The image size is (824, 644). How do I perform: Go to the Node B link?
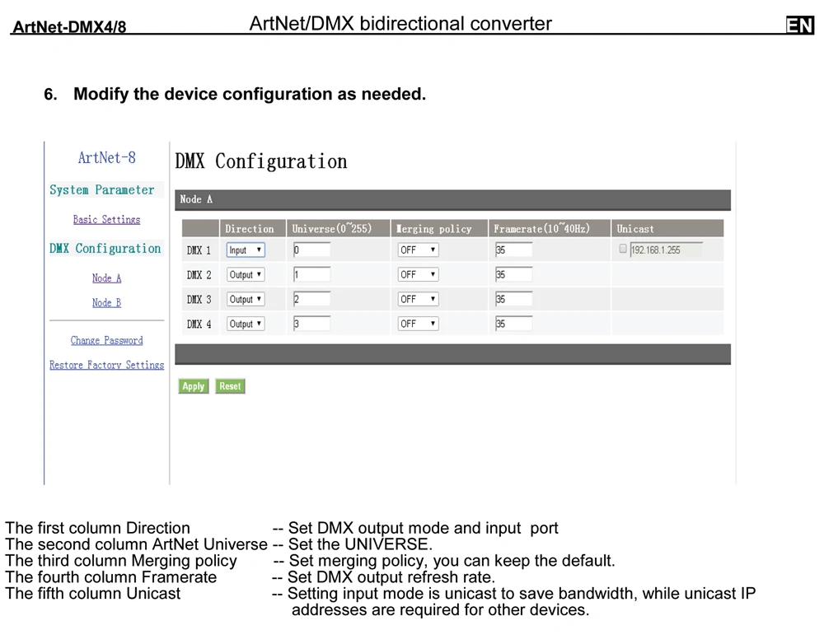[106, 302]
